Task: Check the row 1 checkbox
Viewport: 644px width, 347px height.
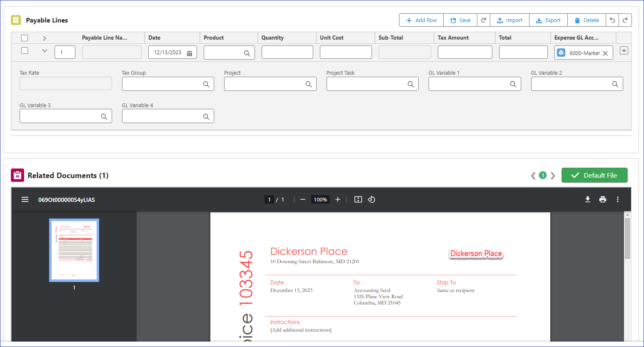Action: coord(25,50)
